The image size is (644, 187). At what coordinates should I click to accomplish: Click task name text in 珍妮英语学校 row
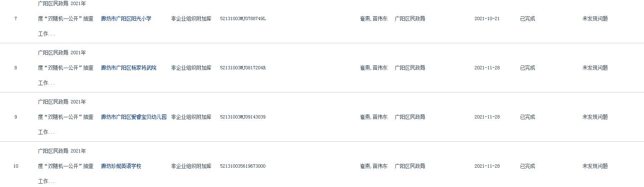pos(65,166)
